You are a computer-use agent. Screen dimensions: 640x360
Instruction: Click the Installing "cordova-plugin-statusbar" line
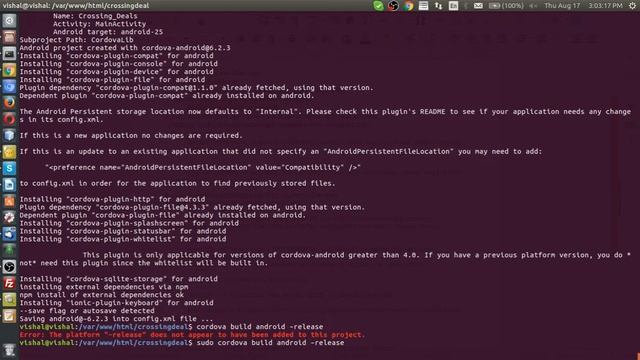click(123, 231)
